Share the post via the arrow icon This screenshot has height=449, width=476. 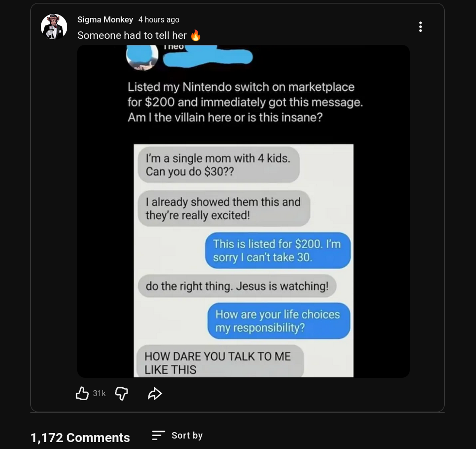tap(155, 393)
